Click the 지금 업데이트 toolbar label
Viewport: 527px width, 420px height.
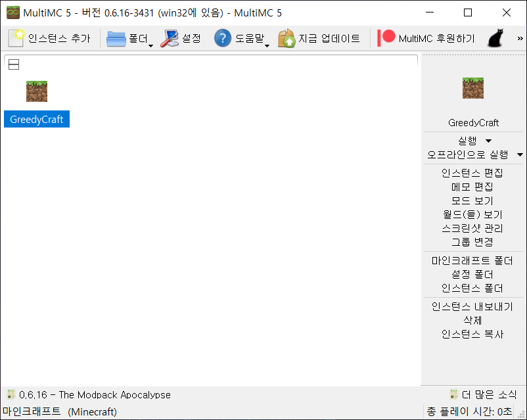pos(329,38)
